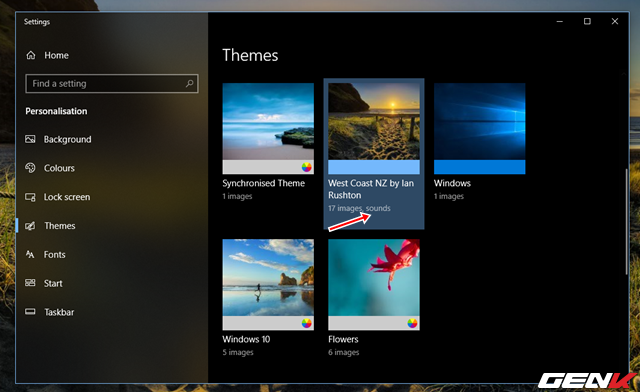Focus the Find a setting field
Viewport: 640px width, 392px height.
click(112, 84)
